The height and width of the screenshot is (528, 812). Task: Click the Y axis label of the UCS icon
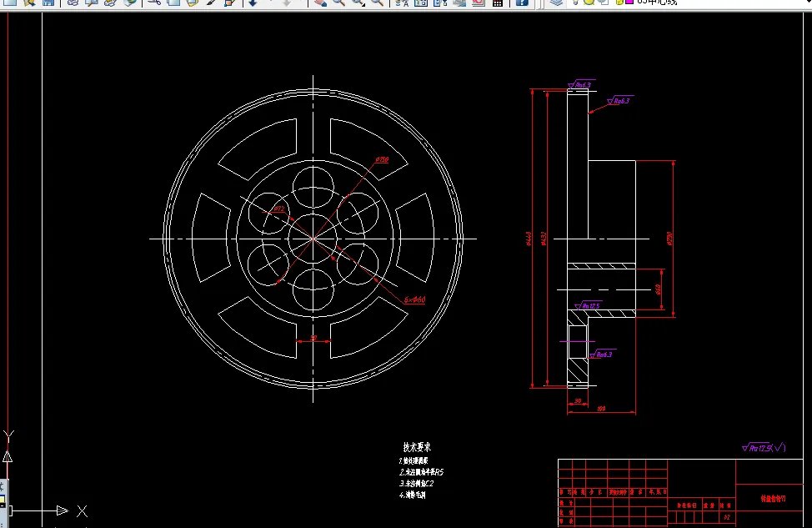tap(8, 436)
